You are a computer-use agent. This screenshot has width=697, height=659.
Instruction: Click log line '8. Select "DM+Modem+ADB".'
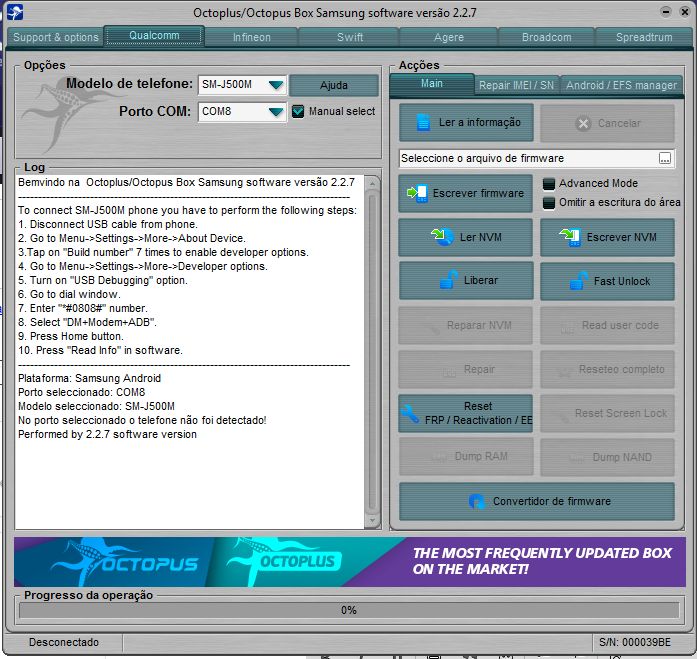coord(87,322)
